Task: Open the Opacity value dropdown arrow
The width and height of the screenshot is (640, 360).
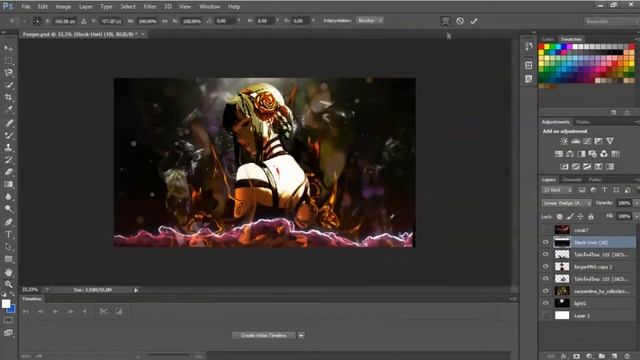Action: coord(636,203)
